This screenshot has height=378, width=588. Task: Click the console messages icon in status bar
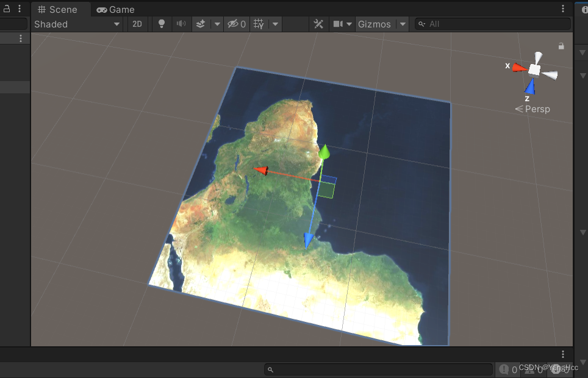coord(504,369)
